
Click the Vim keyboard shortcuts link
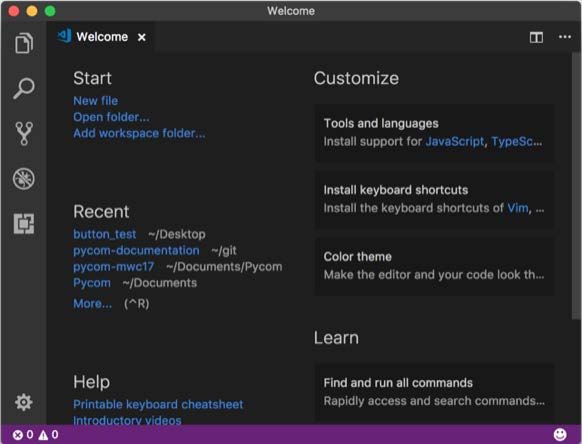click(518, 208)
